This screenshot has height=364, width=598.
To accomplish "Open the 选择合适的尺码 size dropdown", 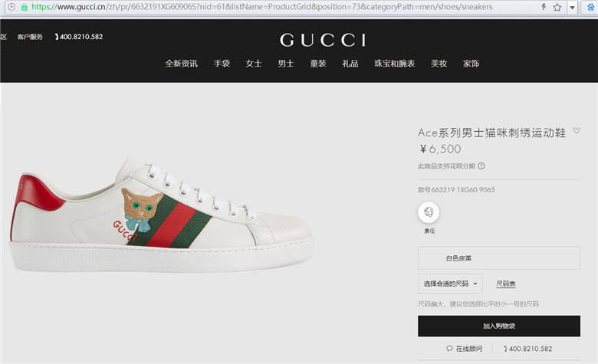I will pos(450,284).
